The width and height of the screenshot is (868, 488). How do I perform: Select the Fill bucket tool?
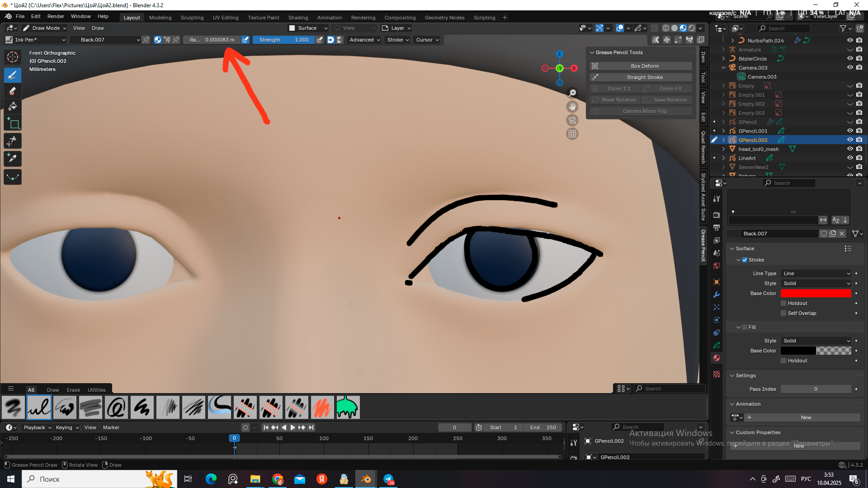(x=13, y=107)
